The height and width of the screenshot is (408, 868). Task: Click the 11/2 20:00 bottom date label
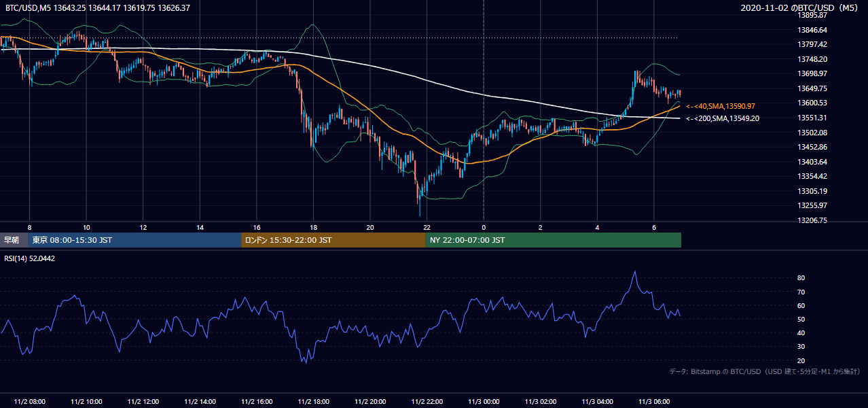click(370, 401)
